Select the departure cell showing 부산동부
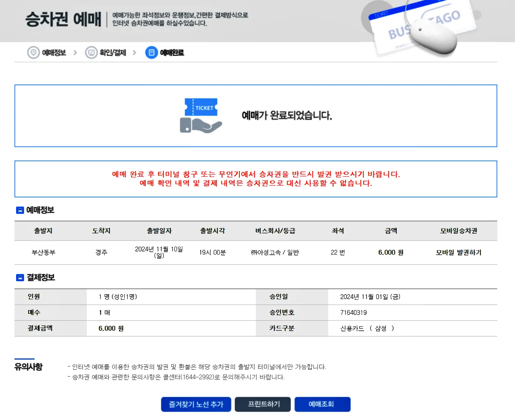The image size is (515, 420). (x=43, y=253)
